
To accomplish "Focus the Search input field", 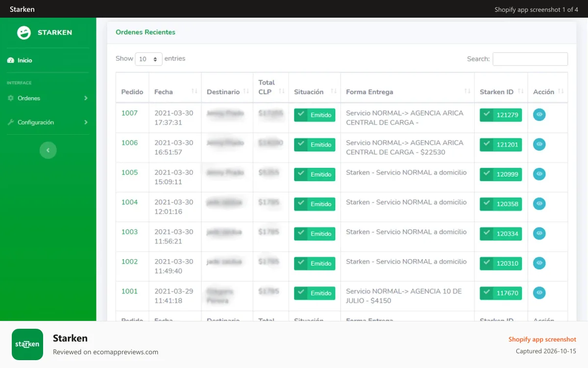I will tap(530, 59).
